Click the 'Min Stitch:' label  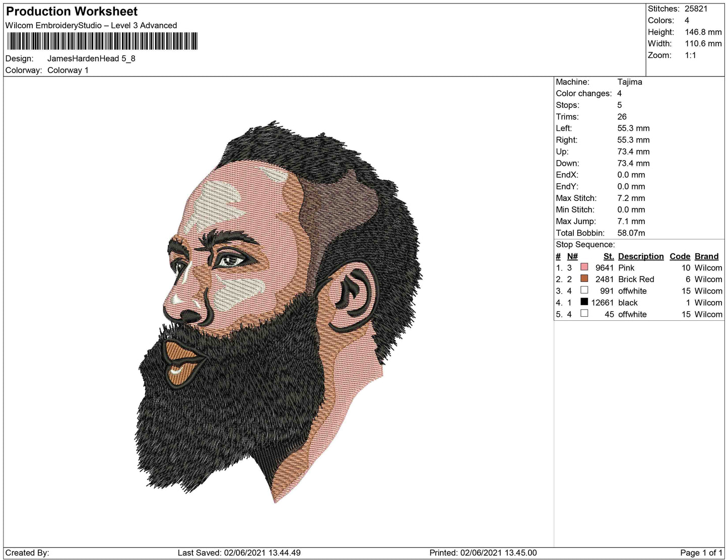(x=575, y=209)
